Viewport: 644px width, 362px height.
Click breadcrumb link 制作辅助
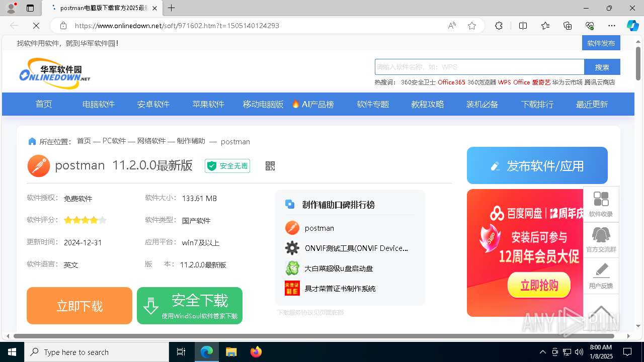(x=191, y=141)
